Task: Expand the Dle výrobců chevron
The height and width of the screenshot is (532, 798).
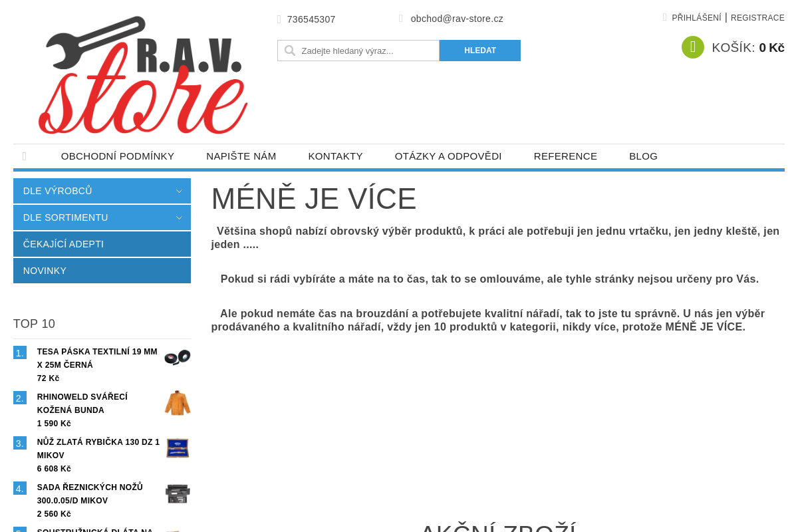Action: pyautogui.click(x=179, y=191)
